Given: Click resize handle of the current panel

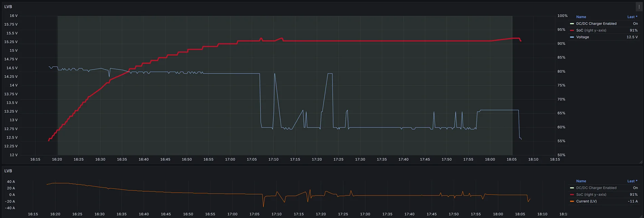Looking at the screenshot, I should [641, 216].
